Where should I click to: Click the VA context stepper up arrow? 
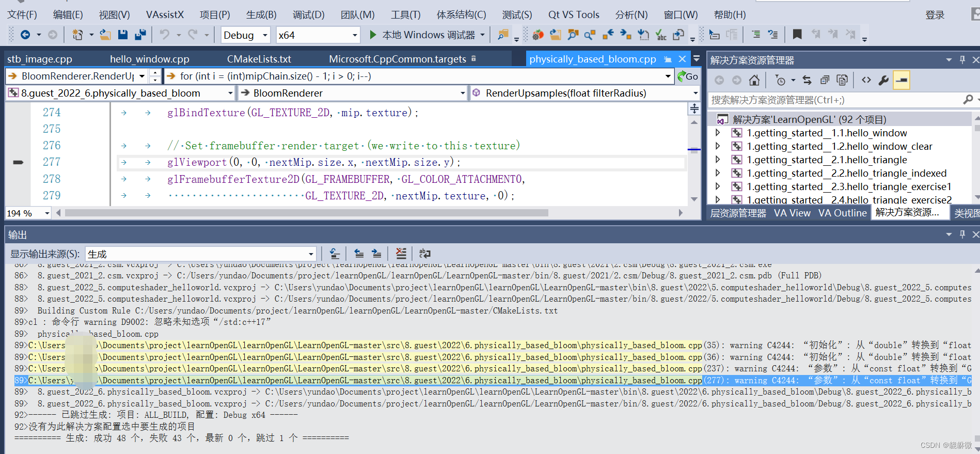[155, 73]
